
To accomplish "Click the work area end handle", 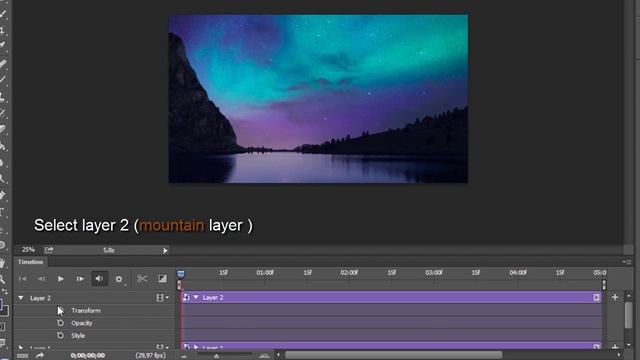I will pos(604,285).
